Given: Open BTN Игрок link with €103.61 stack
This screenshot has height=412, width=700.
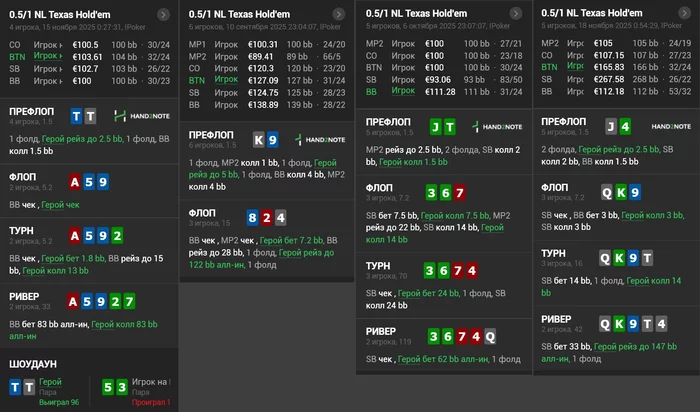Looking at the screenshot, I should [x=48, y=56].
